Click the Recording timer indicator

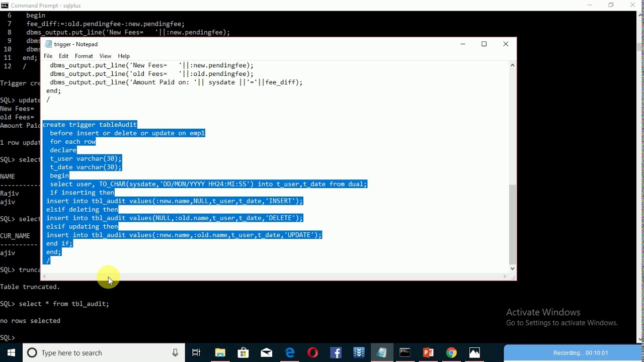[574, 353]
